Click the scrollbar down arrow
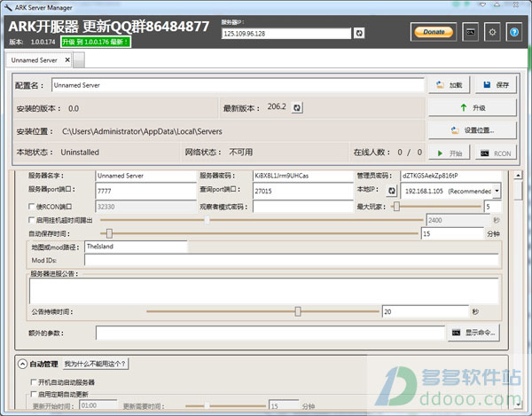532x416 pixels. tap(518, 404)
